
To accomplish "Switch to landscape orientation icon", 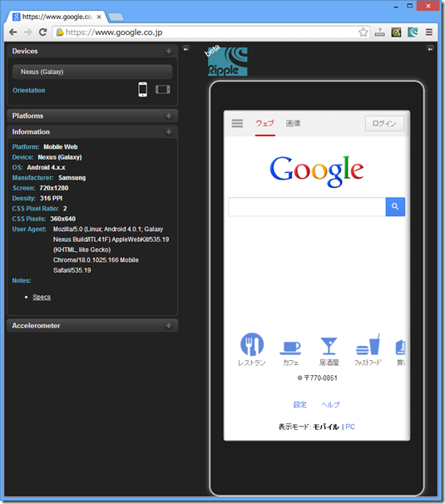I will coord(163,90).
